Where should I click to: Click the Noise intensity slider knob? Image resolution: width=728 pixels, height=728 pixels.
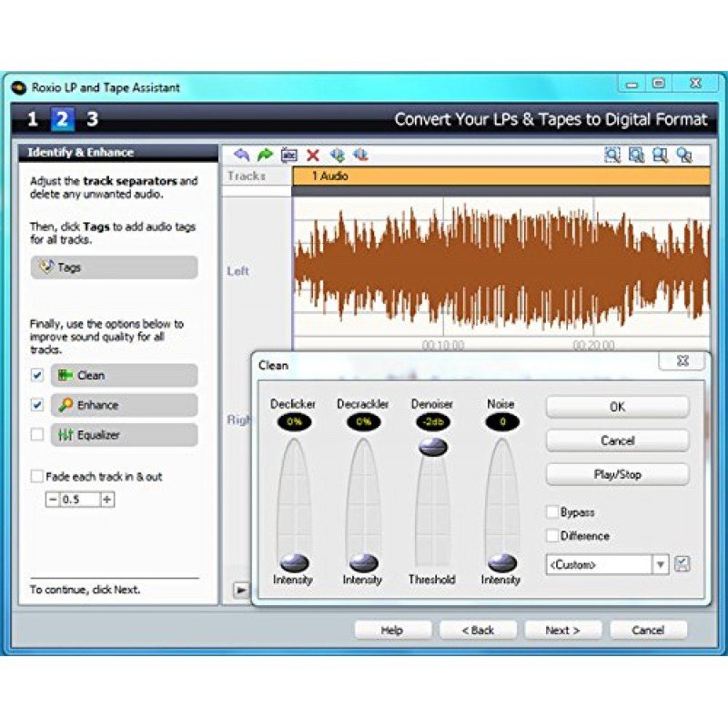(502, 562)
